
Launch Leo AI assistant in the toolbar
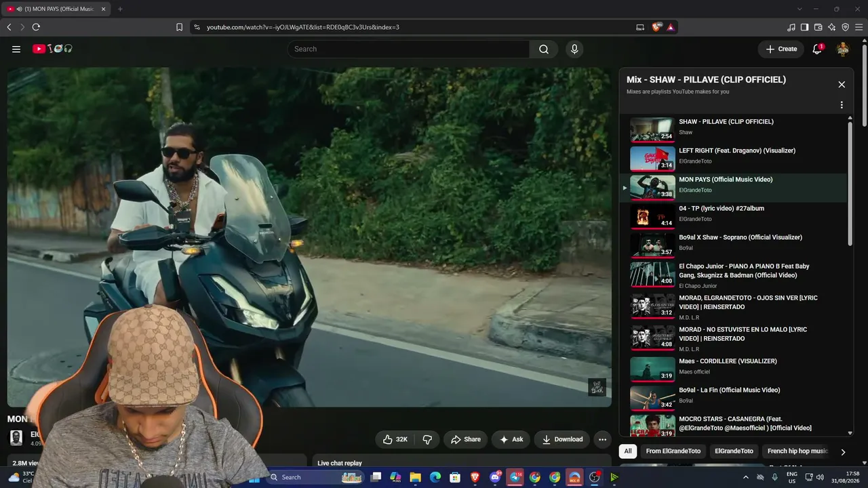click(x=831, y=27)
